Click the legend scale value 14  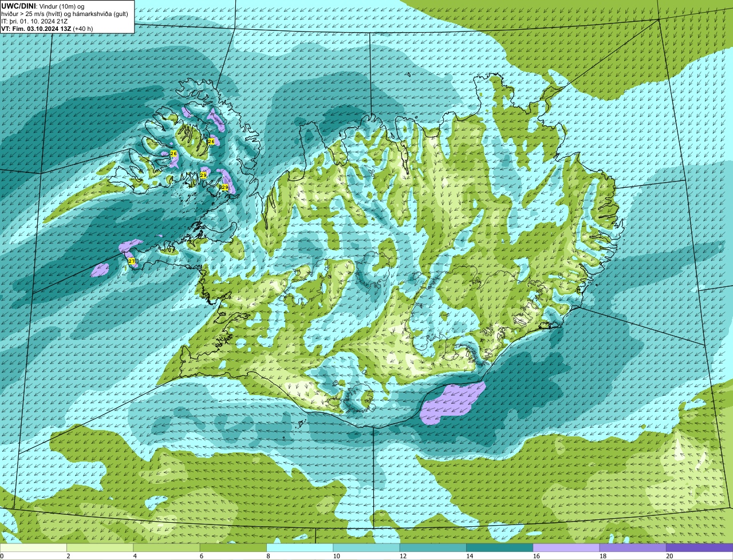470,556
